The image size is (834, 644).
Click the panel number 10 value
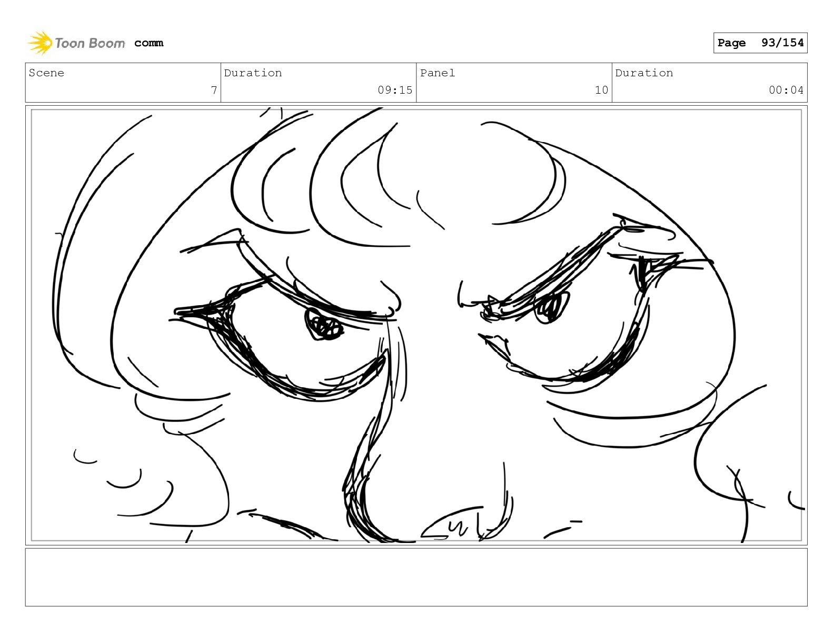tap(601, 90)
